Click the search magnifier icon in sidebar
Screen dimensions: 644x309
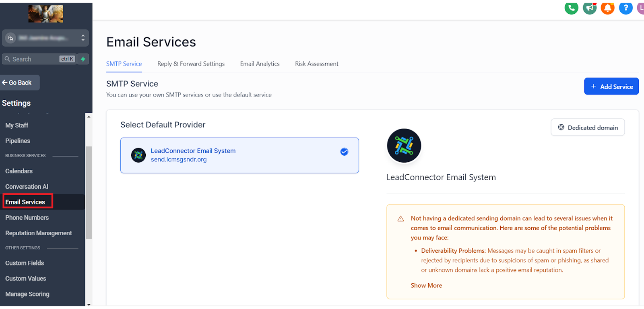coord(7,59)
